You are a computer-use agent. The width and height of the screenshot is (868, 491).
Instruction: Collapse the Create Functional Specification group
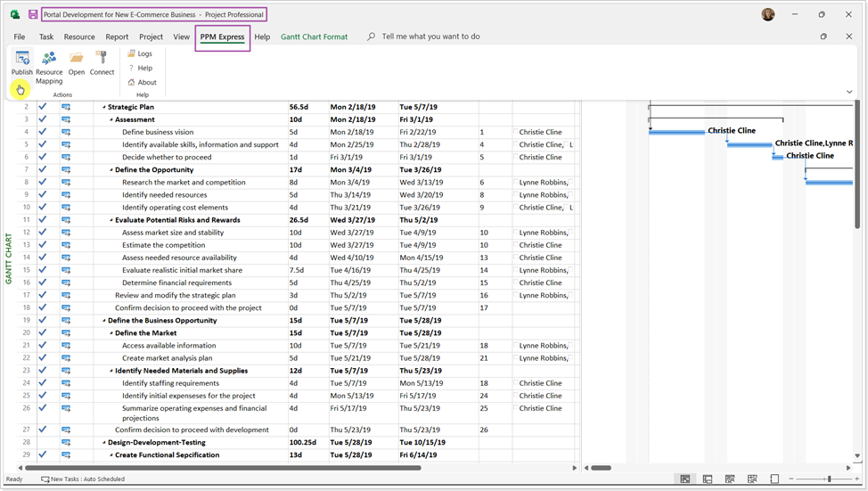111,455
